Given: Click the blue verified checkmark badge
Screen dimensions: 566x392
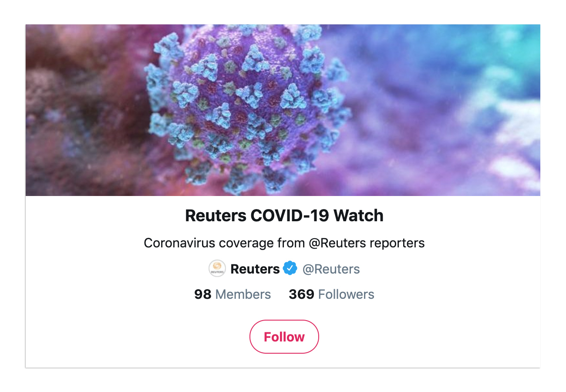Looking at the screenshot, I should click(290, 268).
